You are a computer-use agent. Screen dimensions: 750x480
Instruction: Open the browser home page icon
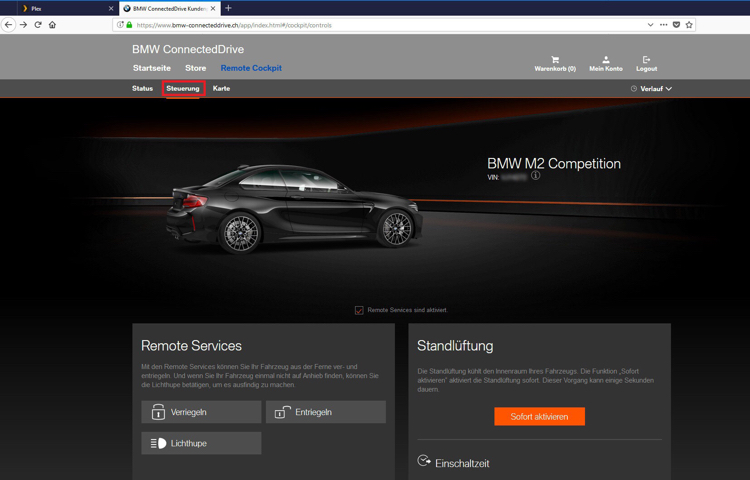click(52, 25)
